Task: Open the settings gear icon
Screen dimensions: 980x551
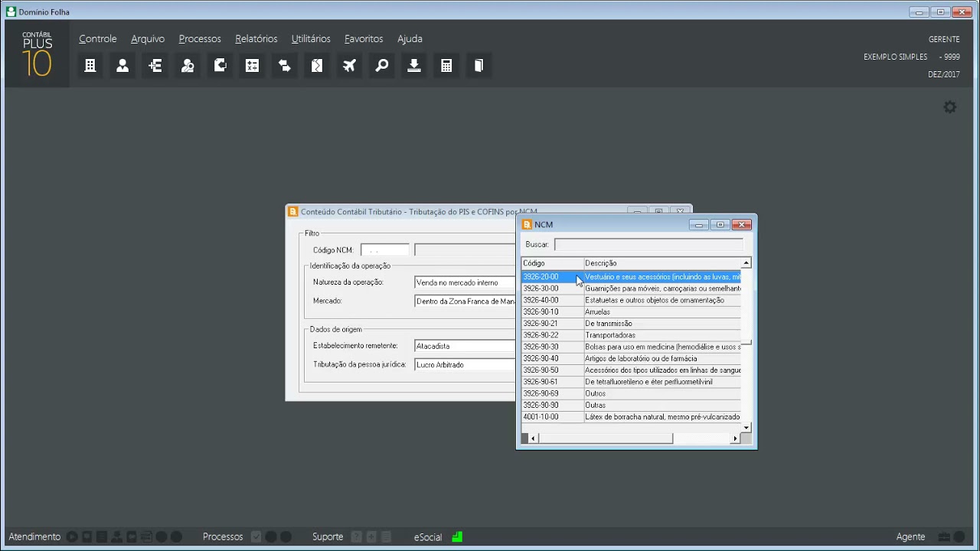Action: (950, 107)
